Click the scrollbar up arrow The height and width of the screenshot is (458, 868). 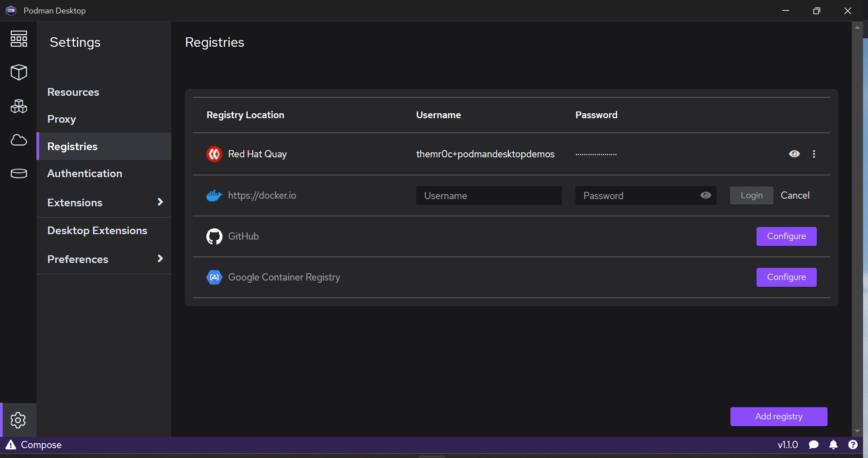(x=857, y=27)
